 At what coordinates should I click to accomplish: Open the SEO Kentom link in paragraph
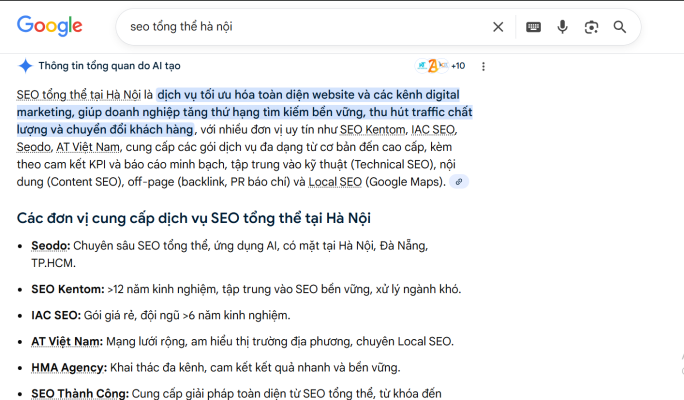coord(373,130)
